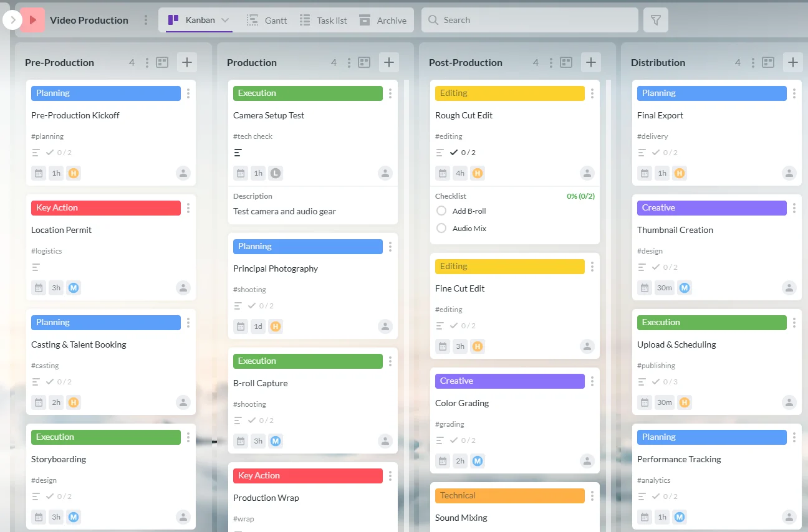Click inside the Search field
Image resolution: width=808 pixels, height=532 pixels.
(x=530, y=20)
